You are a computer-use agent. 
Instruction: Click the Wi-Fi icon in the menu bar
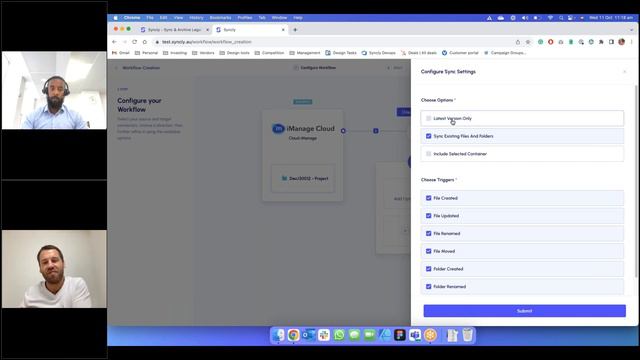click(550, 18)
